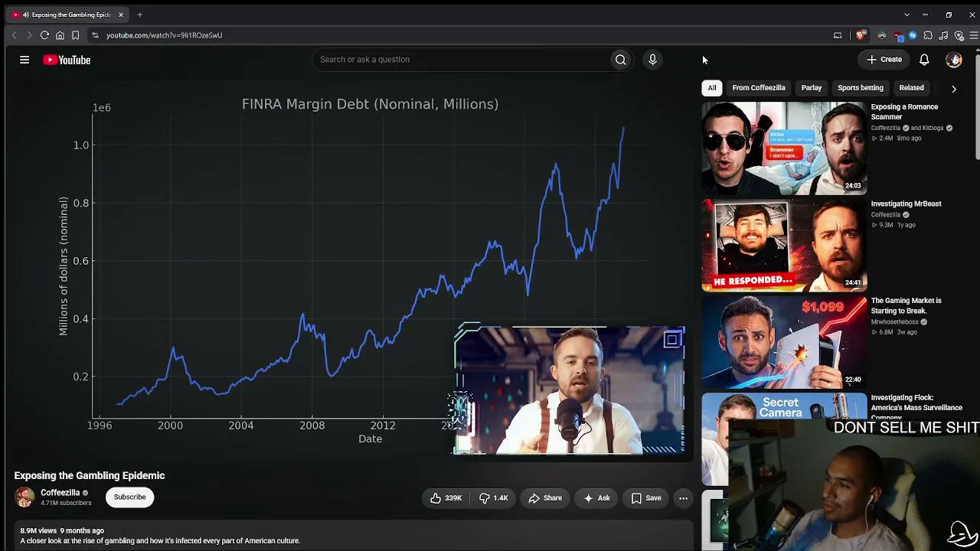Select the Parlay filter chip
Viewport: 980px width, 551px height.
tap(812, 88)
